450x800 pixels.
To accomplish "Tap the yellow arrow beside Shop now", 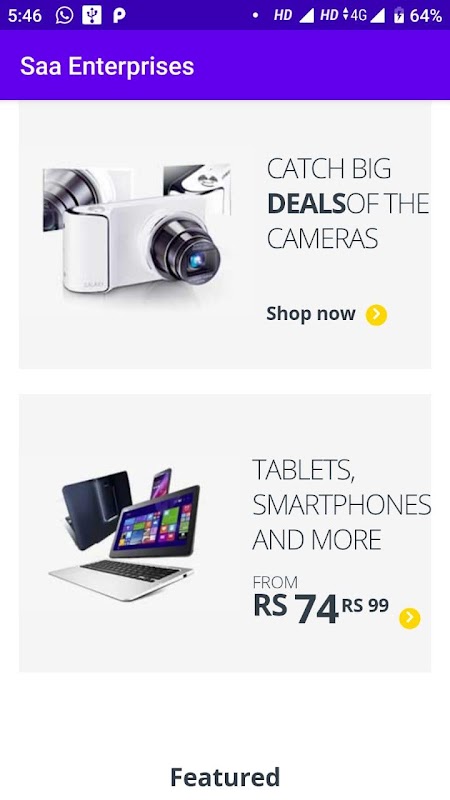I will click(x=376, y=315).
